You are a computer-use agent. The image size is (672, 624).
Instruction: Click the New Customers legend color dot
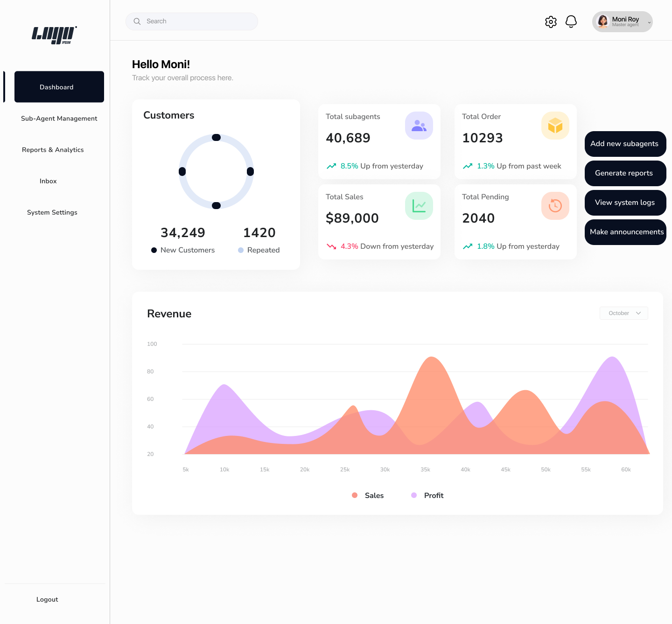[x=154, y=250]
